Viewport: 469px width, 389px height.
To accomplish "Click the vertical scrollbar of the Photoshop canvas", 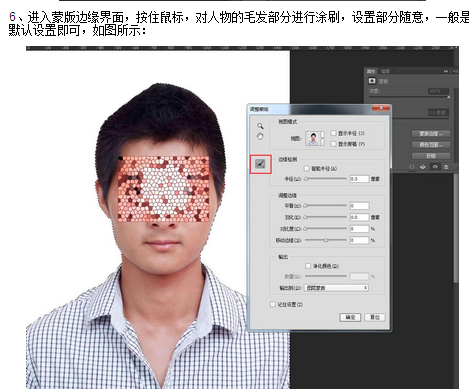I will point(456,228).
